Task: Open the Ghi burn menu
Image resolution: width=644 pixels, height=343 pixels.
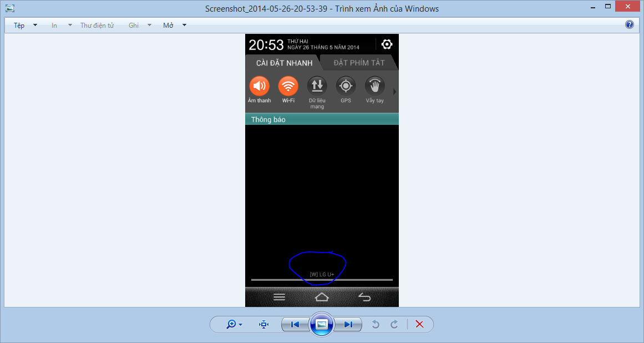Action: click(134, 26)
